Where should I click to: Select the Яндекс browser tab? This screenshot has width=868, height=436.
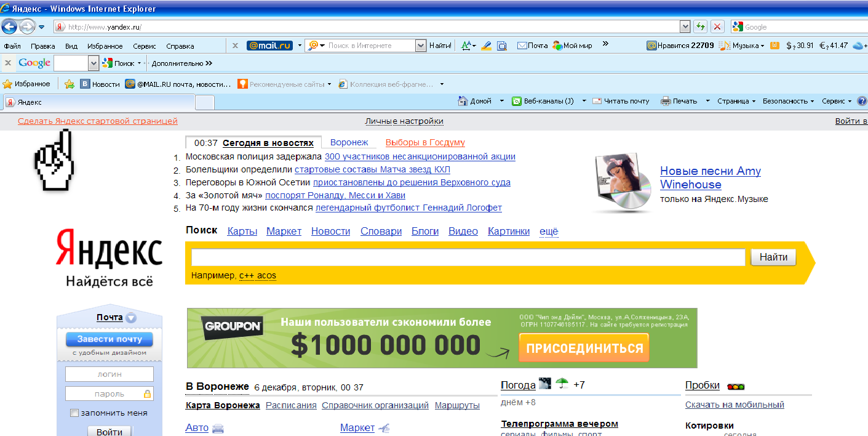[x=98, y=102]
